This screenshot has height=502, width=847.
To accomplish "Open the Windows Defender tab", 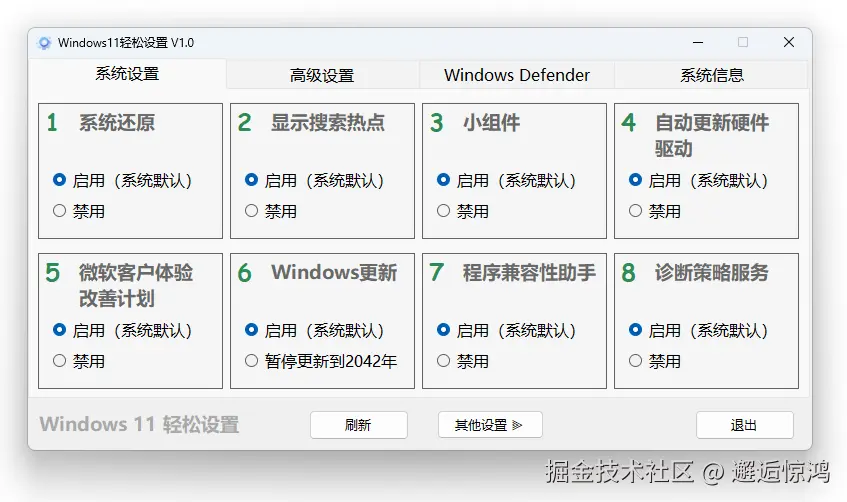I will [x=516, y=75].
